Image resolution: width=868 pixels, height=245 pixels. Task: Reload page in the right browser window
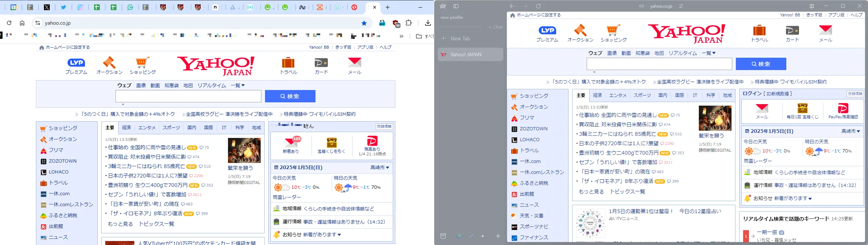tap(538, 6)
